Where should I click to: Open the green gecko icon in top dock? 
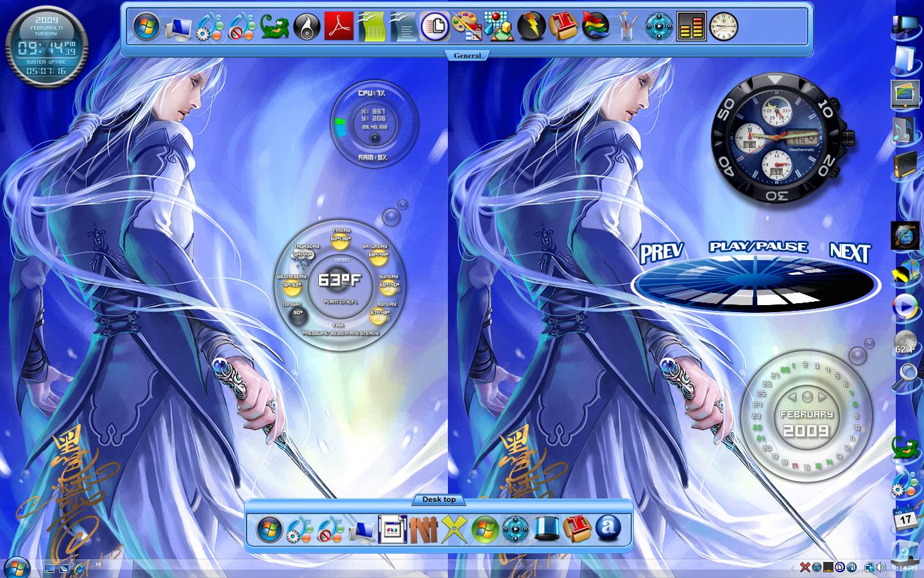[x=275, y=27]
